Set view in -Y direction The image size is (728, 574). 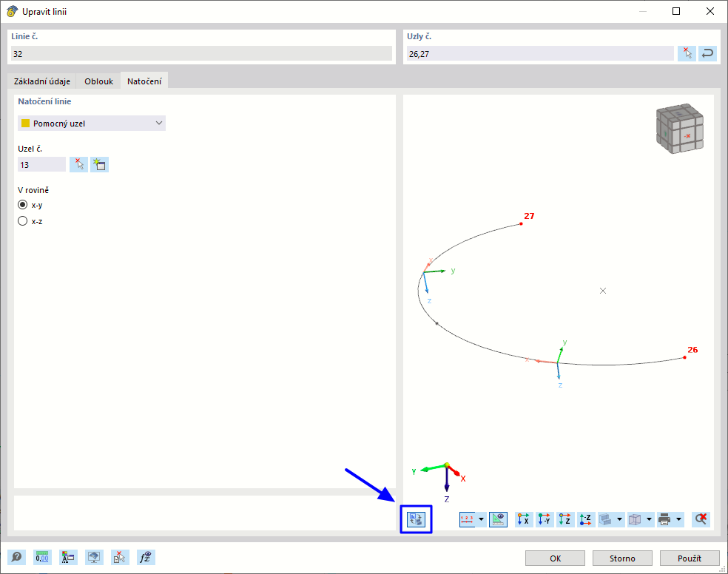point(545,519)
